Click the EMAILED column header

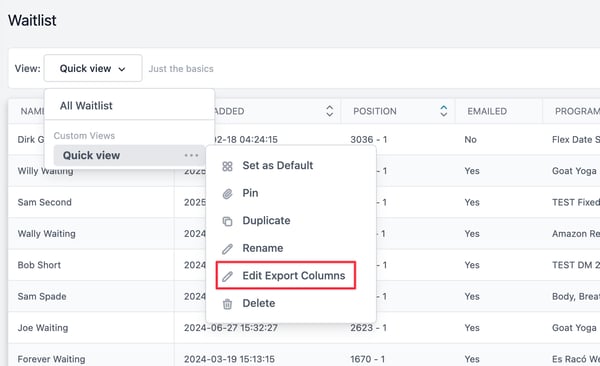coord(487,111)
